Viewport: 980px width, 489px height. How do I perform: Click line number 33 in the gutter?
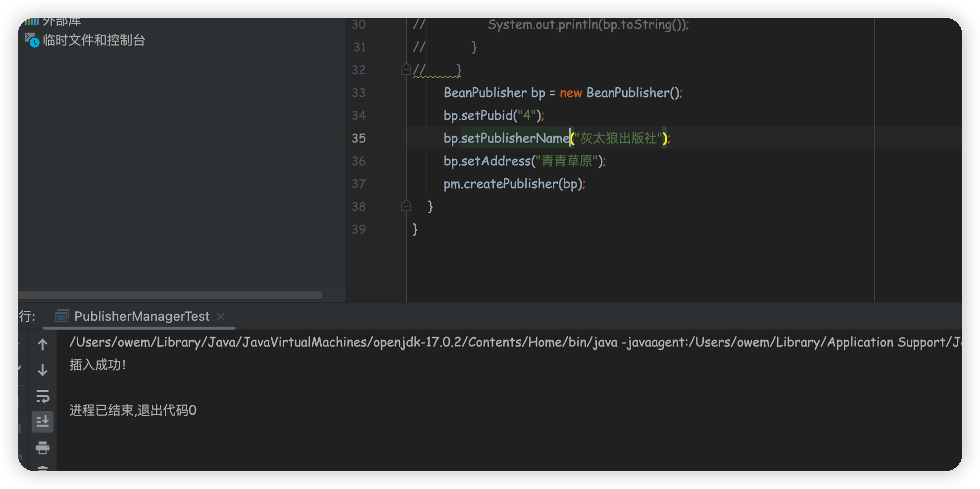pos(359,93)
